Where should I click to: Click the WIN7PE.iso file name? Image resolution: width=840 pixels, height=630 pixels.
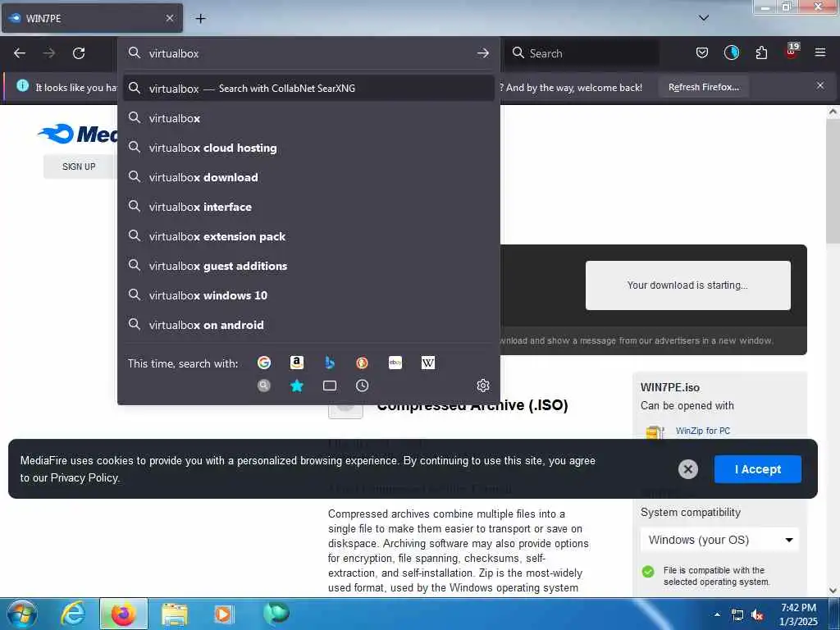[669, 387]
